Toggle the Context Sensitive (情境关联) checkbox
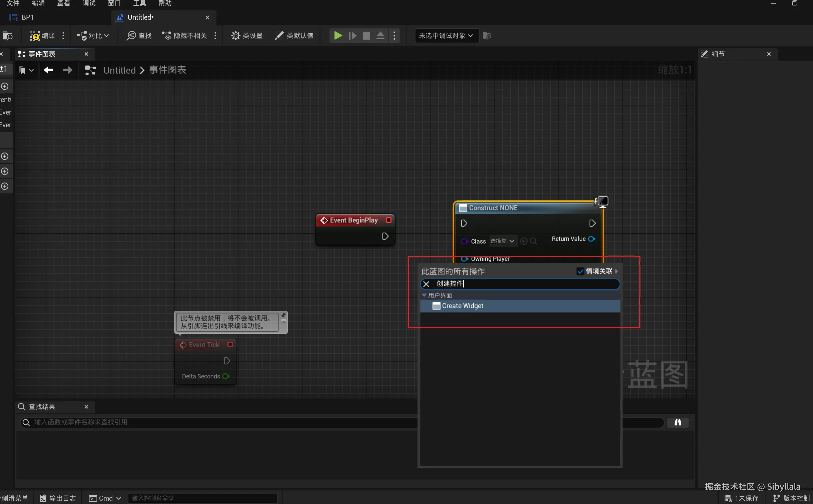Image resolution: width=813 pixels, height=504 pixels. [581, 271]
